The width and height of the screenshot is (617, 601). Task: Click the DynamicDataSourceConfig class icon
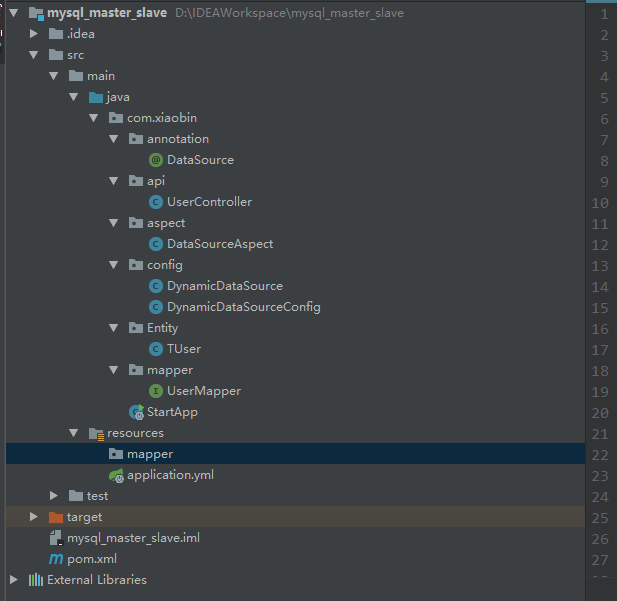point(156,307)
